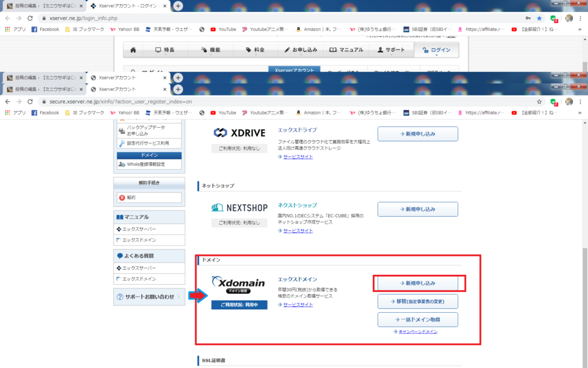This screenshot has height=368, width=588.
Task: Select the マニュアル menu item
Action: (x=346, y=50)
